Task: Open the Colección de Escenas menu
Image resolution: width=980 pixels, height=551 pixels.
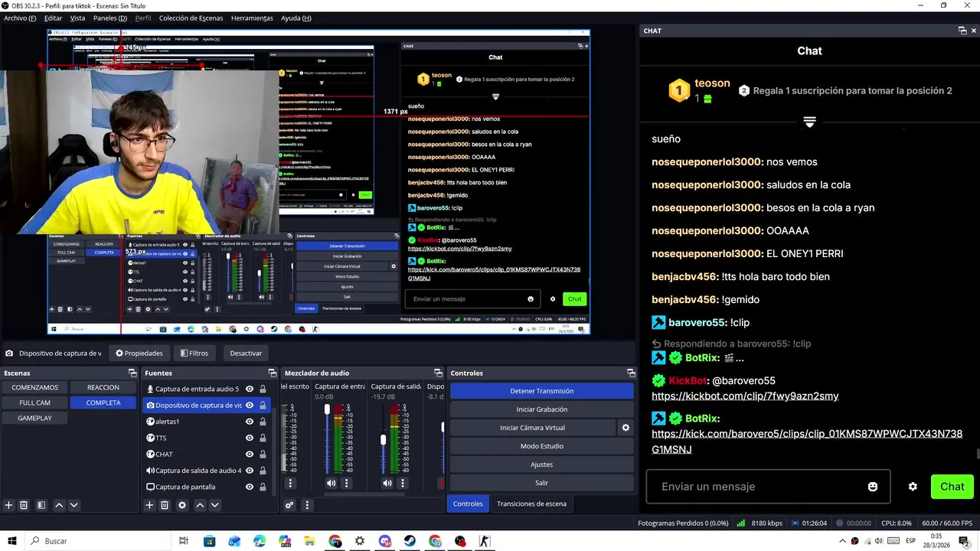Action: [191, 18]
